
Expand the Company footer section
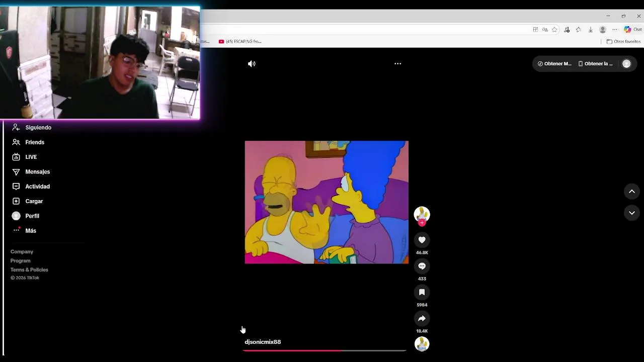coord(22,252)
